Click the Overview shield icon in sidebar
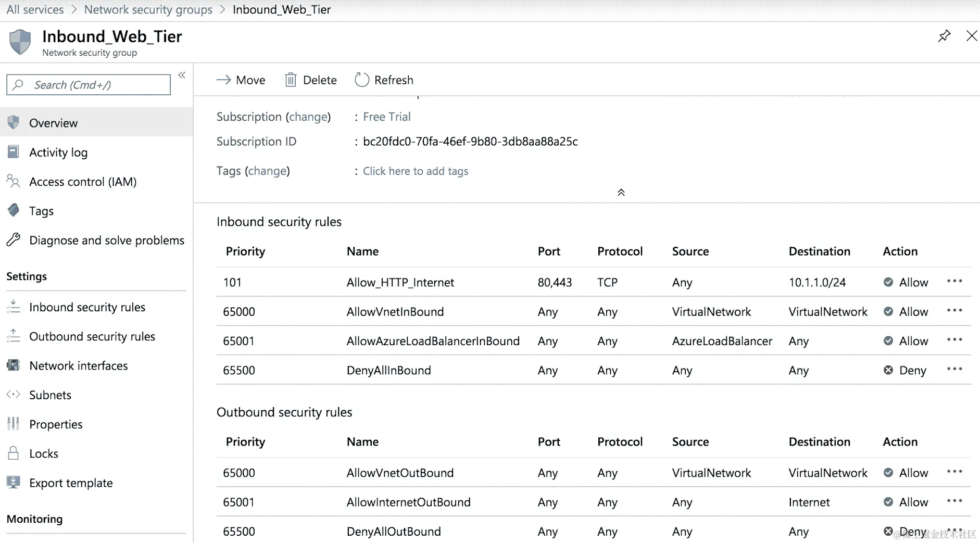980x543 pixels. tap(14, 122)
